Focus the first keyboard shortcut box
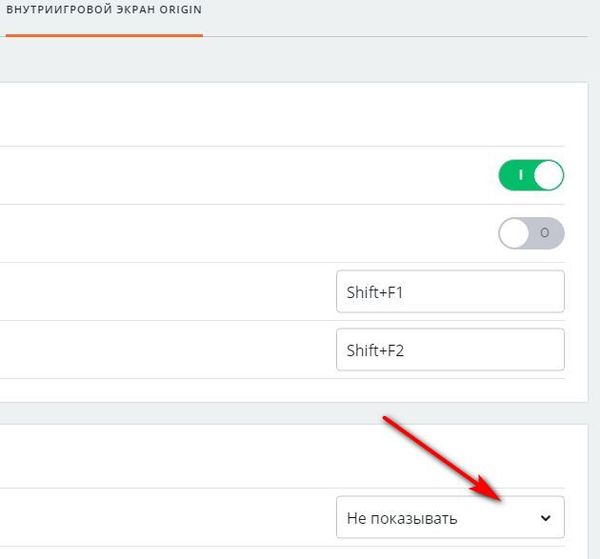600x559 pixels. click(x=450, y=292)
